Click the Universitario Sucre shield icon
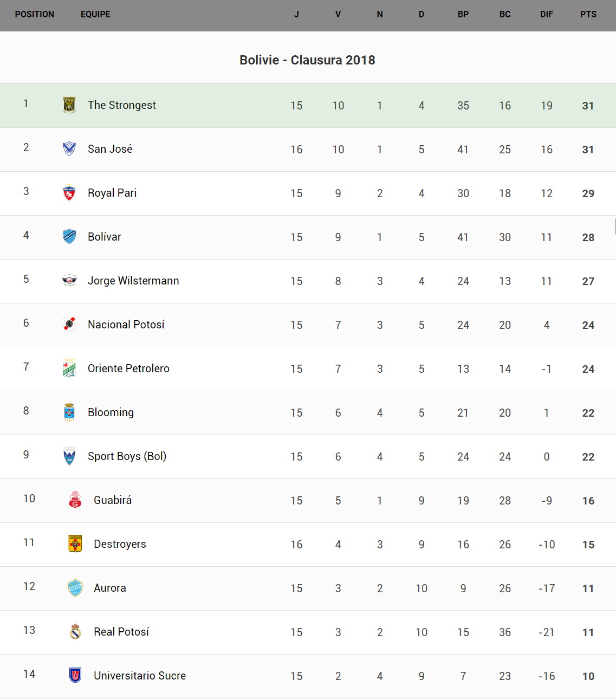 pos(75,675)
